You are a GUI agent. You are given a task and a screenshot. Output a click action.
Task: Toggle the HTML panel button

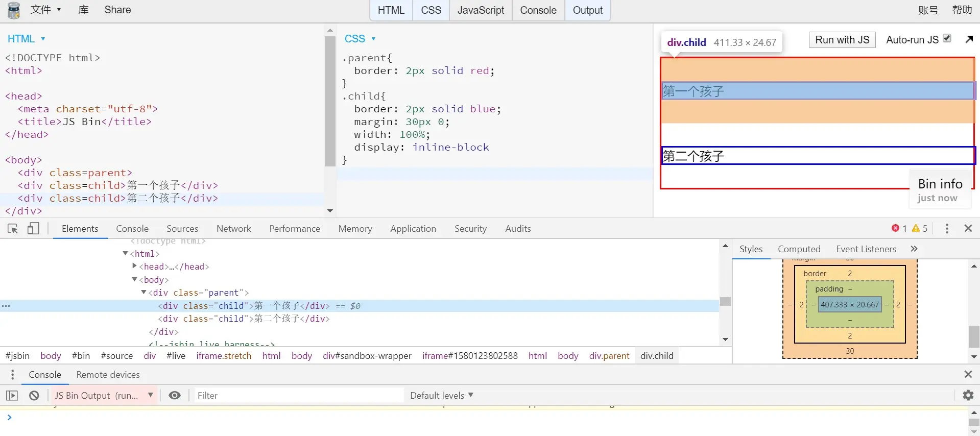[391, 10]
